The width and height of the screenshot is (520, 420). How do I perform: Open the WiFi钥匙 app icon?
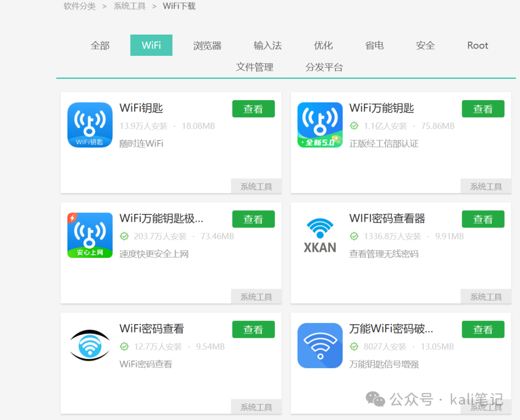pyautogui.click(x=90, y=125)
